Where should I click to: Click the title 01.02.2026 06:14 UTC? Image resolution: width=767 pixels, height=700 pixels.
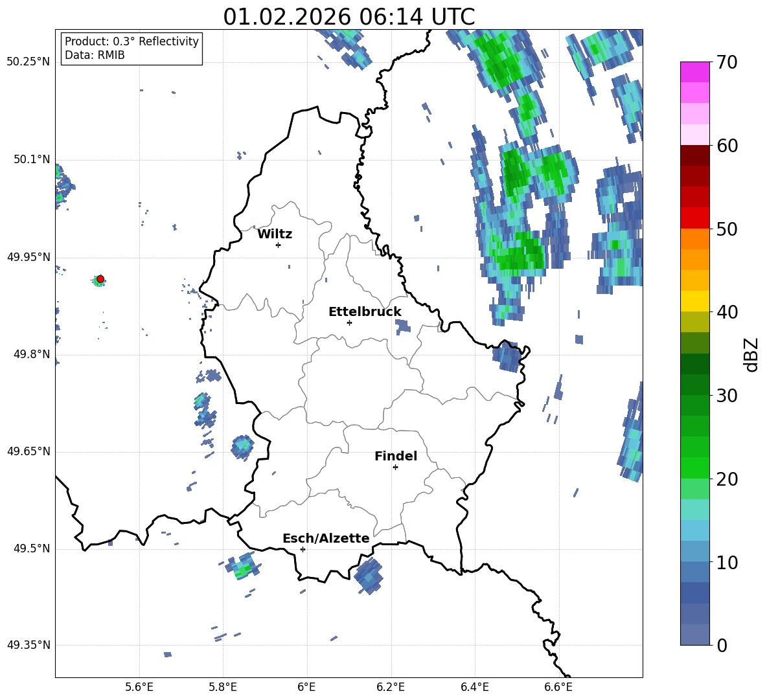pos(349,17)
